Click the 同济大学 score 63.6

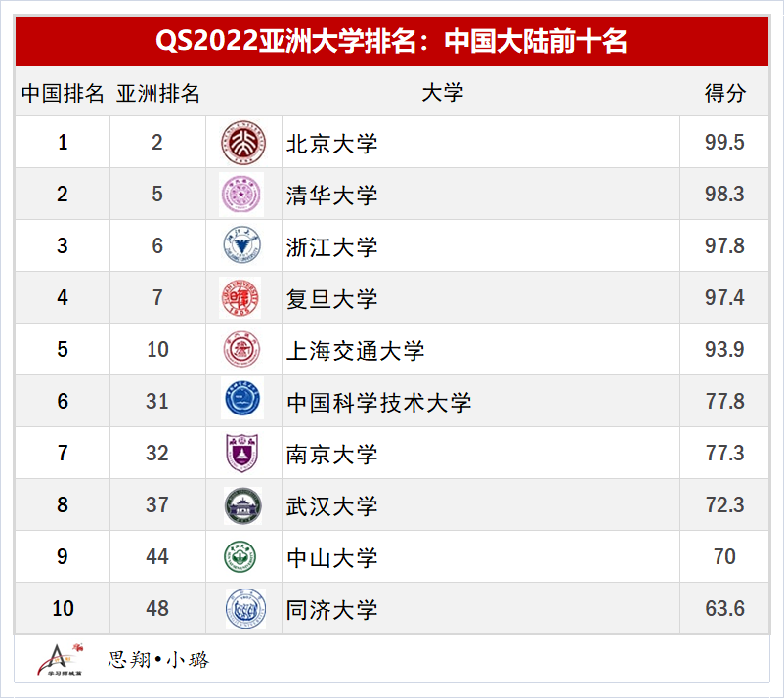point(725,608)
